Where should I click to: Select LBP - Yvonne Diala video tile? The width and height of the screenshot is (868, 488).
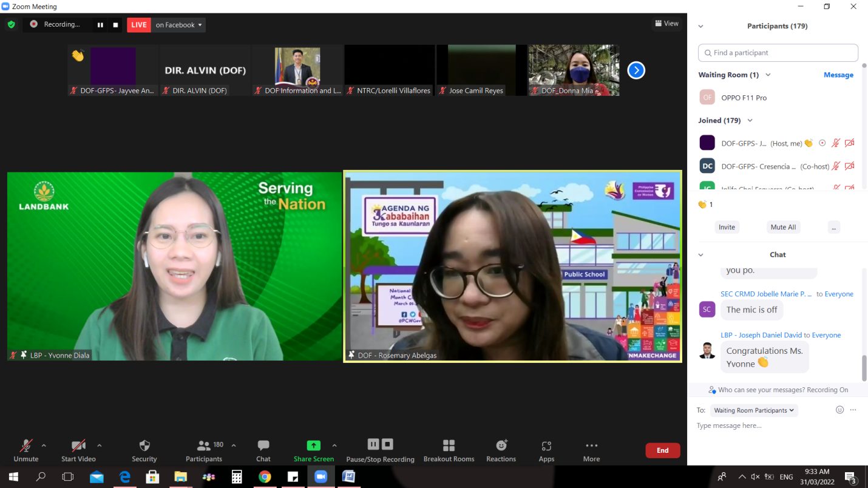point(175,266)
